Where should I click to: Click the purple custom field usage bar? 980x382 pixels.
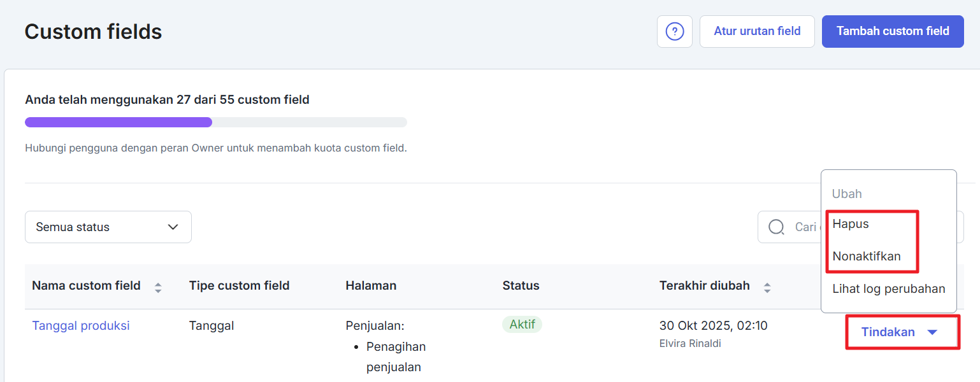tap(119, 122)
